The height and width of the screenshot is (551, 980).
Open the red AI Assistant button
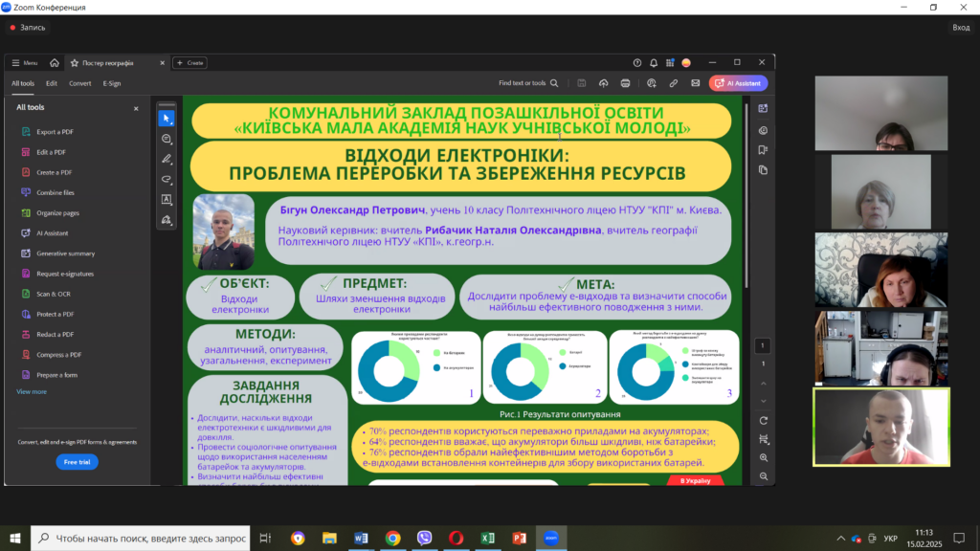[x=738, y=83]
